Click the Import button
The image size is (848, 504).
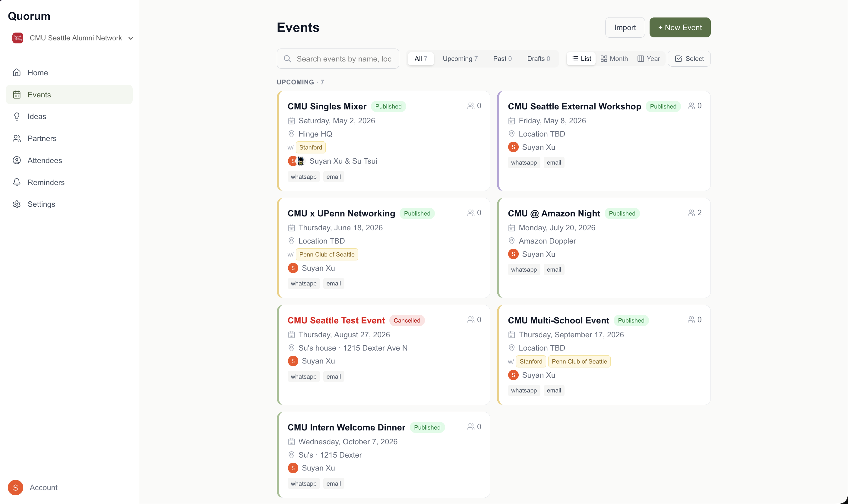point(625,27)
